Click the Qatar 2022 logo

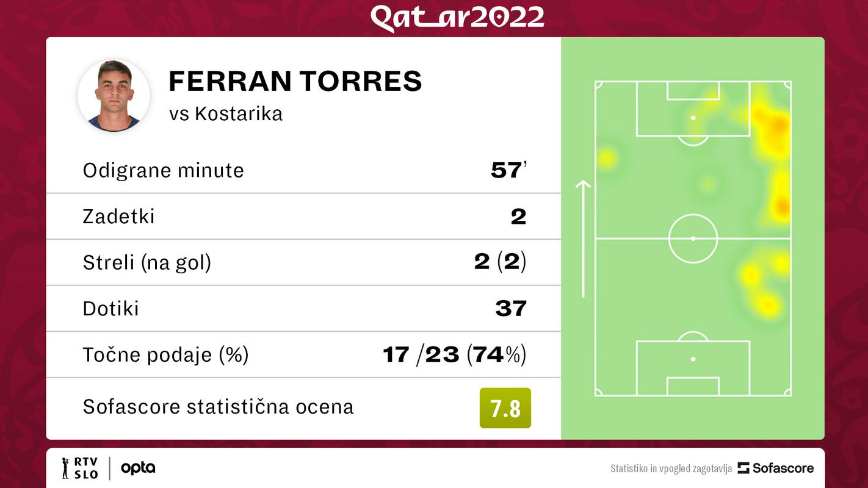click(457, 18)
